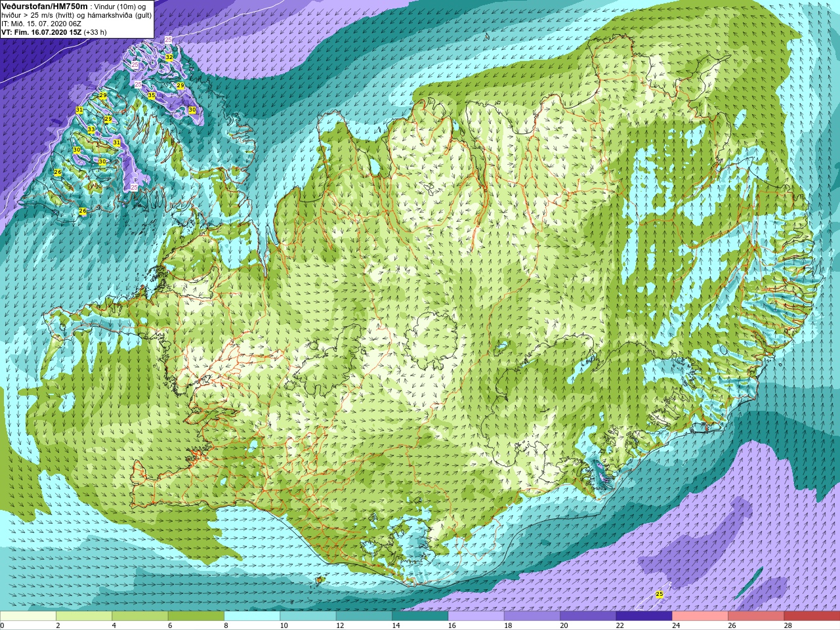
Task: Click the 8–10 m/s light cyan legend swatch
Action: click(253, 617)
